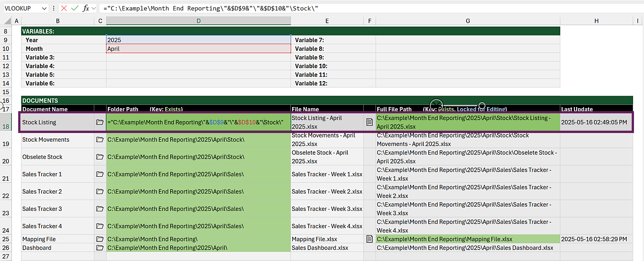Image resolution: width=644 pixels, height=261 pixels.
Task: Open the Insert Function fx dialog
Action: coord(86,8)
